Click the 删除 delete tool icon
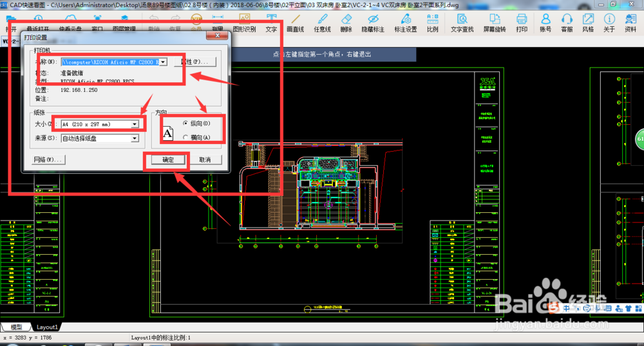This screenshot has height=346, width=644. 346,22
